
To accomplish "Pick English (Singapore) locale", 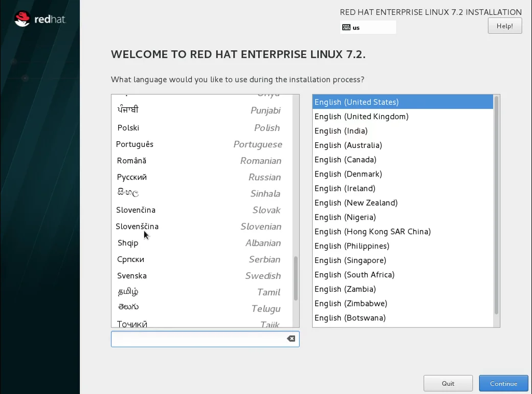I will (403, 260).
